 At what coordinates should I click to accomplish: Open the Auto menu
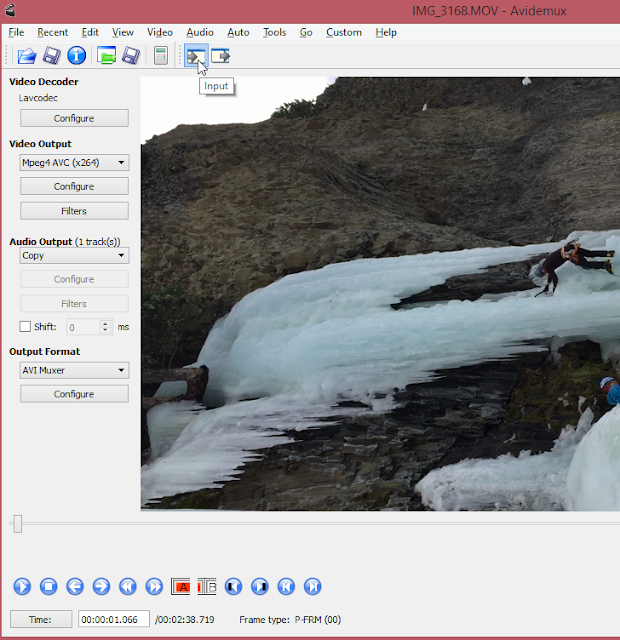(238, 32)
